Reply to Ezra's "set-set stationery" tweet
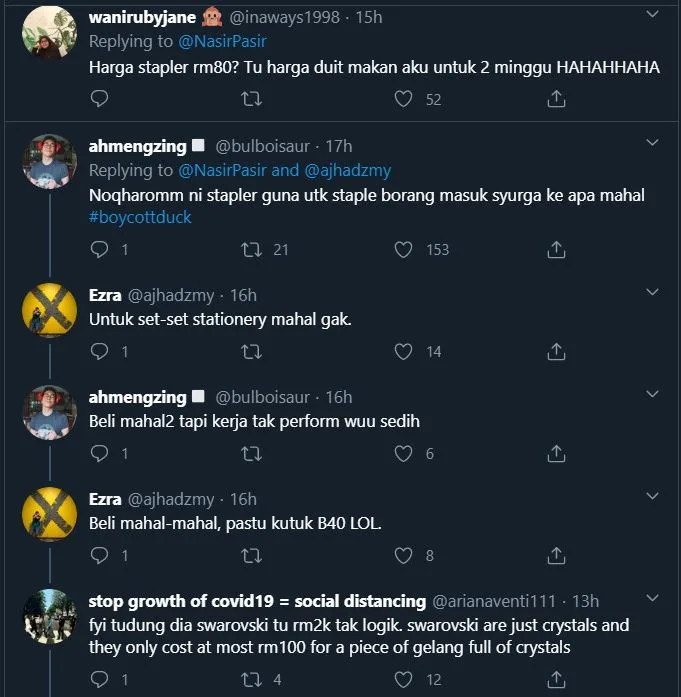This screenshot has width=681, height=697. [99, 351]
